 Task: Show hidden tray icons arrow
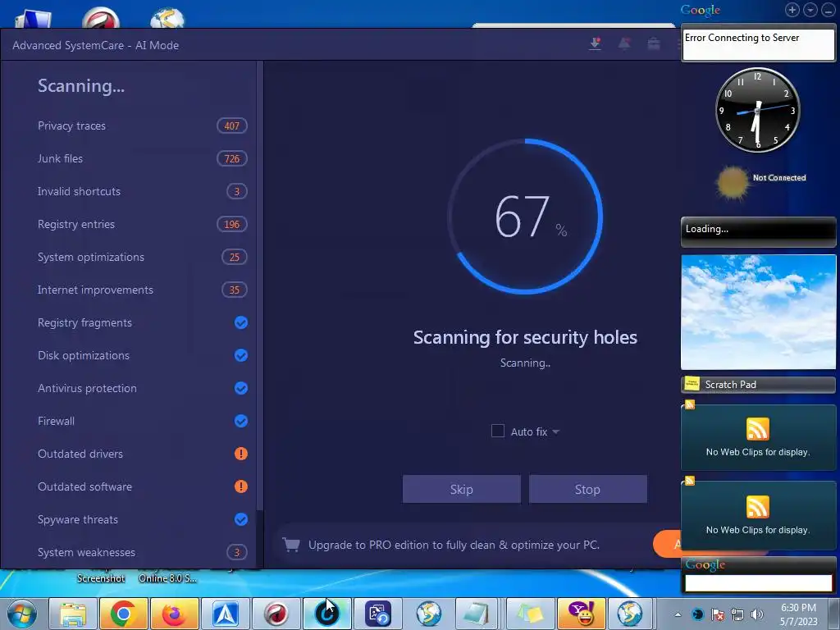678,614
